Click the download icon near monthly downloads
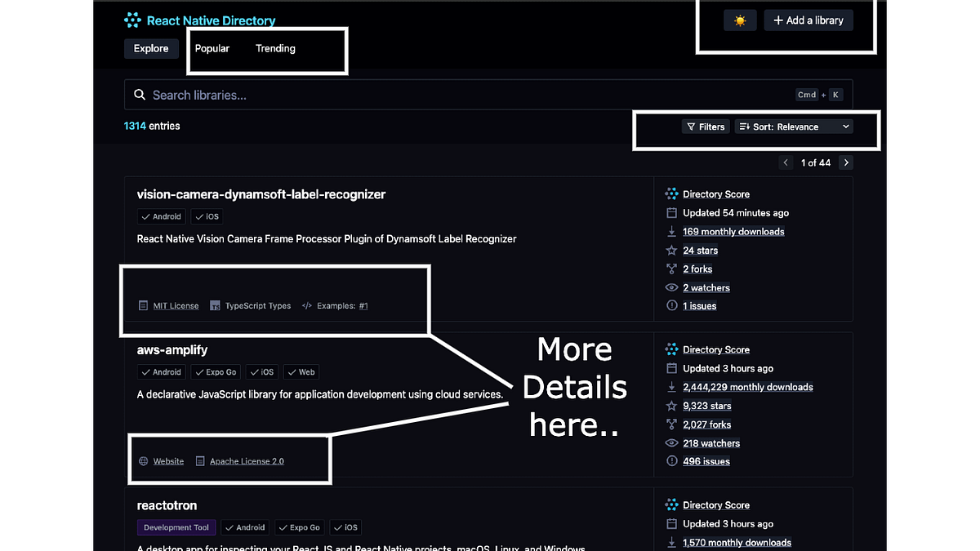The image size is (980, 551). (x=671, y=387)
